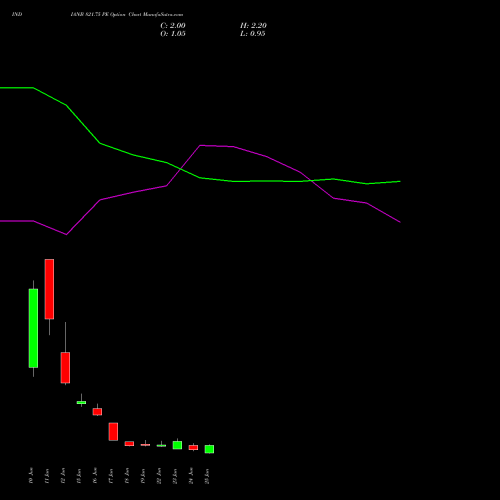
Task: Click the high value "H: 2.20"
Action: pyautogui.click(x=253, y=26)
